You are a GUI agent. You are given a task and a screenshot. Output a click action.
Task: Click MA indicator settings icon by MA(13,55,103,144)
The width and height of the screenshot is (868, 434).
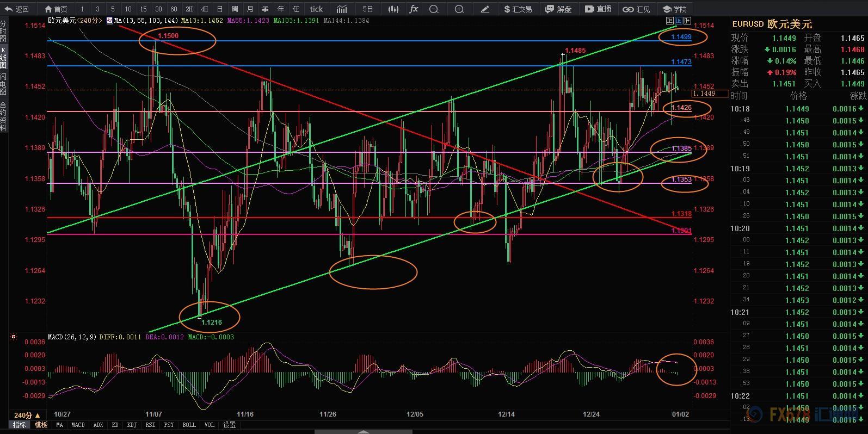(109, 21)
